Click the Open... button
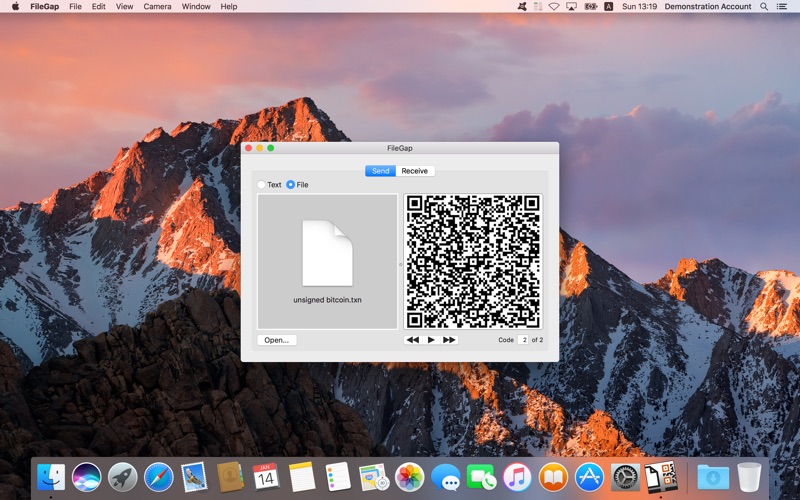The height and width of the screenshot is (500, 800). [277, 340]
